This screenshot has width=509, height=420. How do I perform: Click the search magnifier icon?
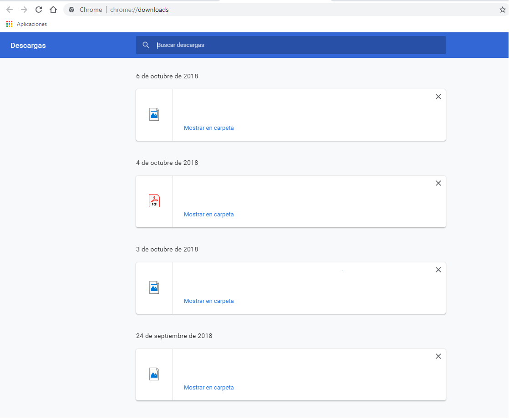click(146, 45)
